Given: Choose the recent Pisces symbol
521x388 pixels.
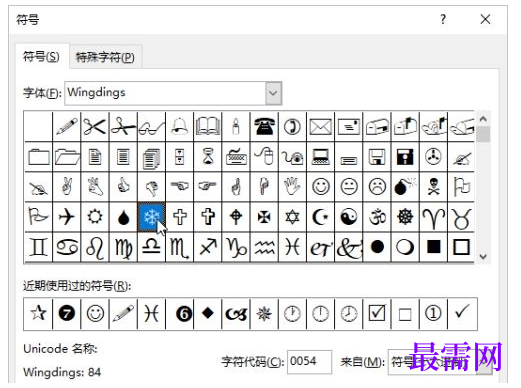Looking at the screenshot, I should click(x=152, y=313).
